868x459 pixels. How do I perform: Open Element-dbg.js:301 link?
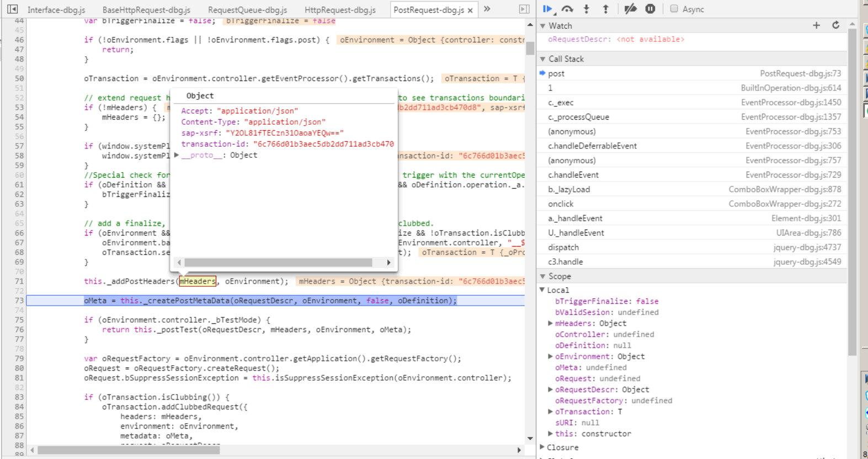(x=806, y=218)
